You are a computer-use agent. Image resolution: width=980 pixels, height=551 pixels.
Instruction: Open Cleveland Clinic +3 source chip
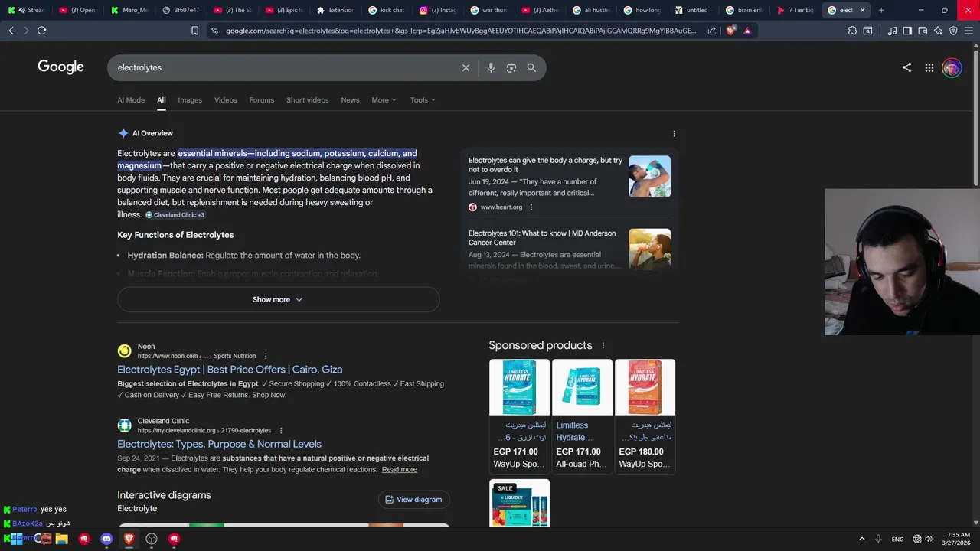point(175,215)
